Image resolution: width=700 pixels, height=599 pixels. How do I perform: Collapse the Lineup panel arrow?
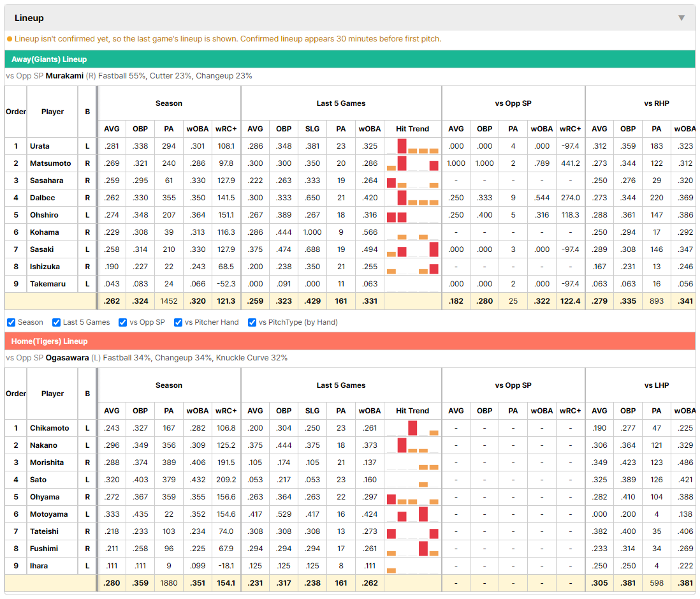[x=682, y=18]
